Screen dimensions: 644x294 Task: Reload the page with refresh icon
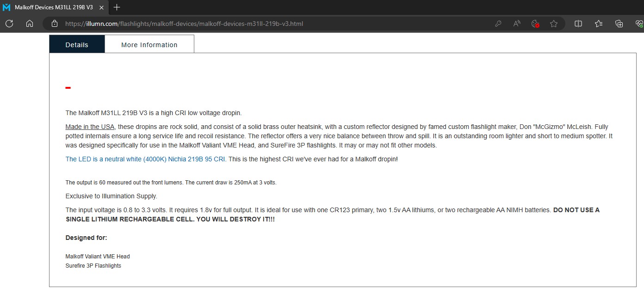click(9, 24)
